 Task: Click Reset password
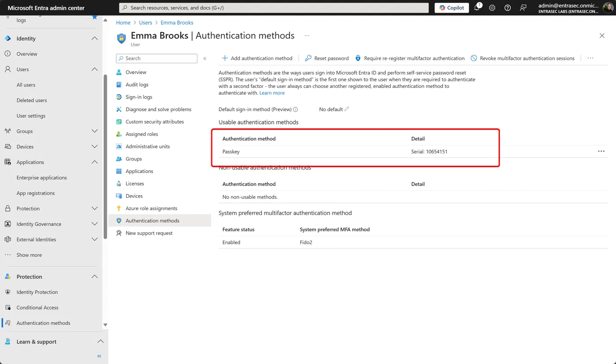pyautogui.click(x=326, y=58)
